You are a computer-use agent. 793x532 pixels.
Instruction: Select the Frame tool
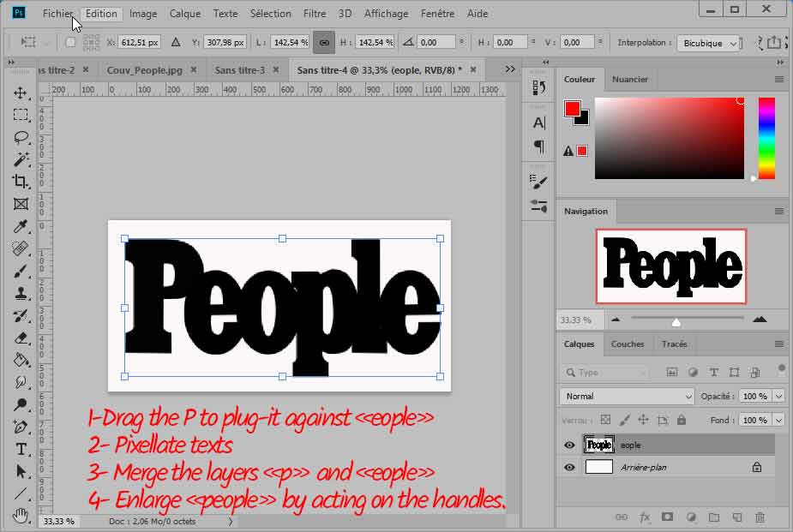[x=21, y=204]
